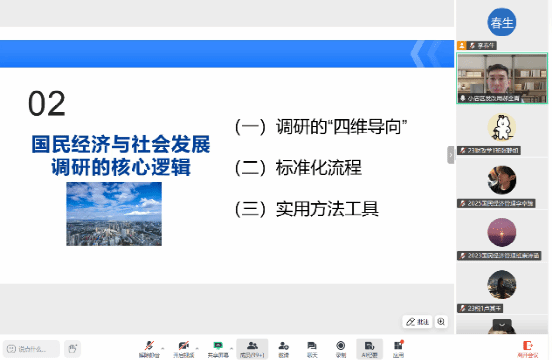
Task: Open the AI notes feature
Action: pos(369,349)
